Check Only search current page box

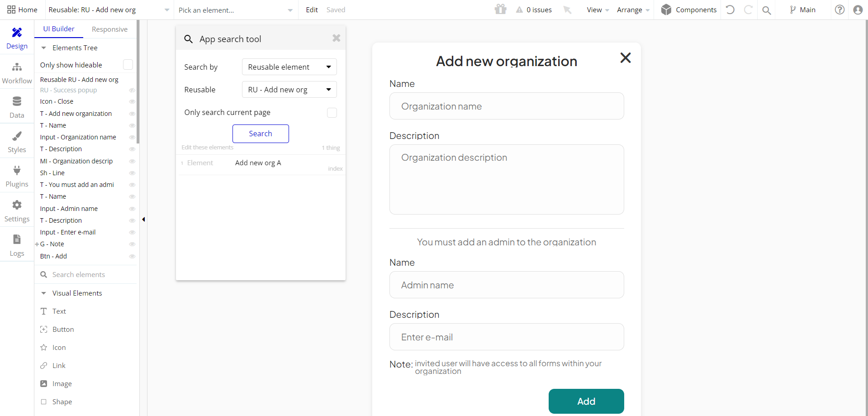332,113
